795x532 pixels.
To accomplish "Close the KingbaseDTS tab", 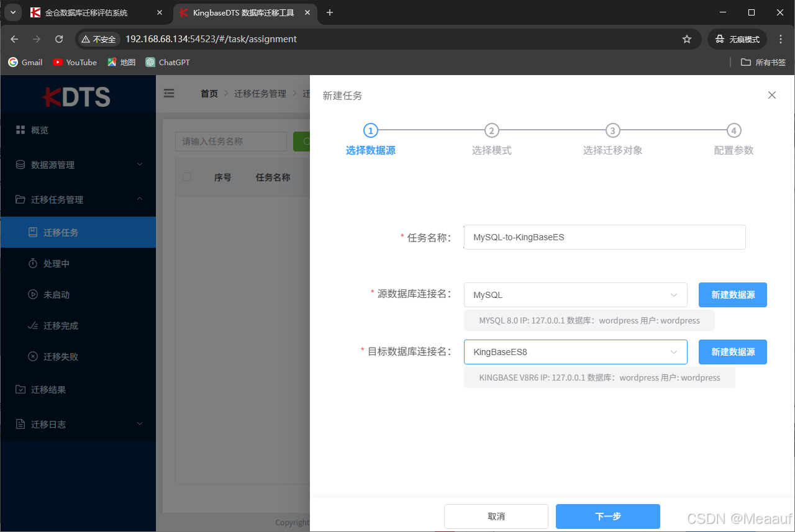I will [x=307, y=12].
